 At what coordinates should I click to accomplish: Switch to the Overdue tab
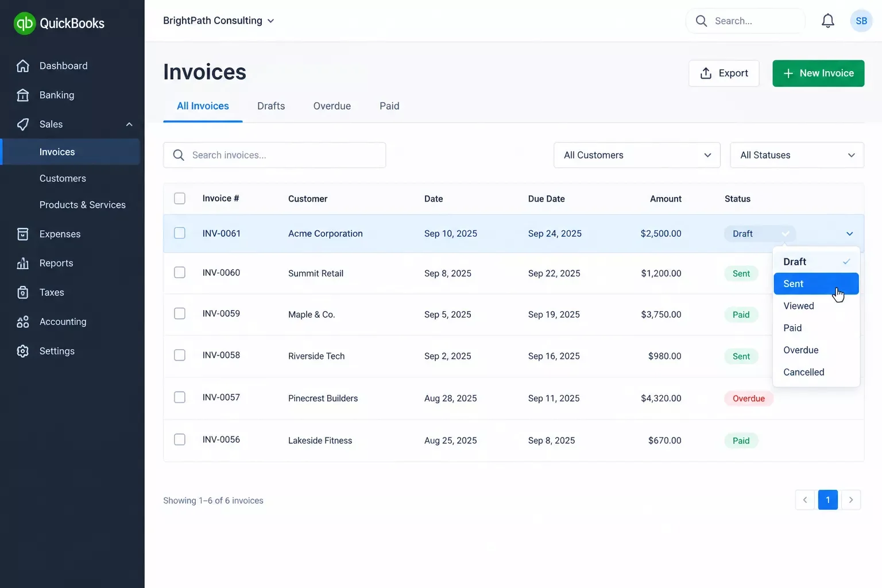coord(332,106)
